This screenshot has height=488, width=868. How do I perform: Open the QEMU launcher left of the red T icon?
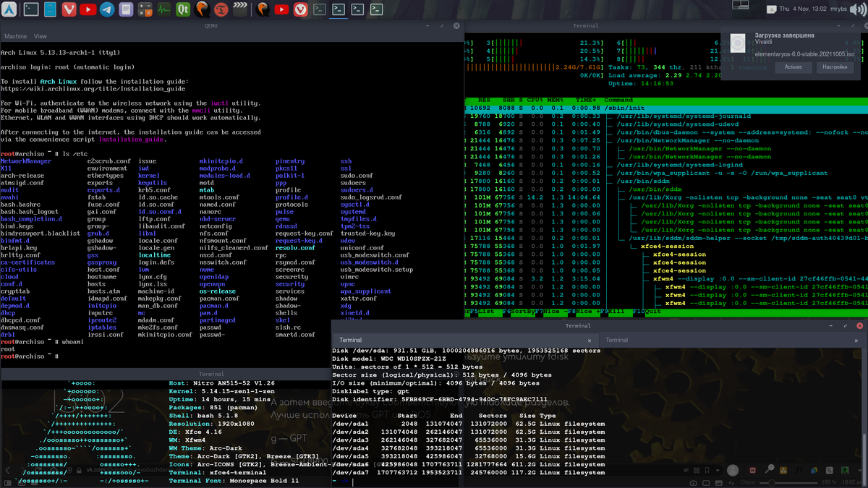click(203, 9)
